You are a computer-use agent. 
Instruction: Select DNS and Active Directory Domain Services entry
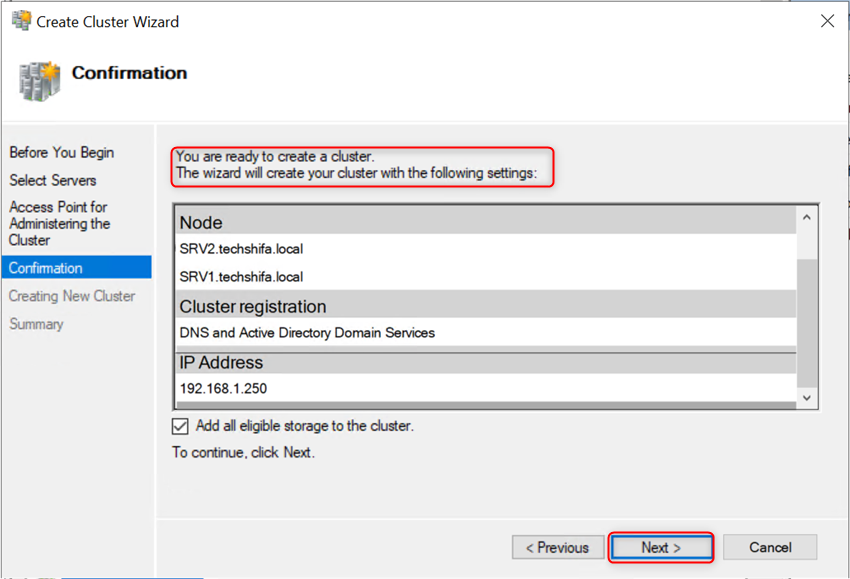(307, 333)
